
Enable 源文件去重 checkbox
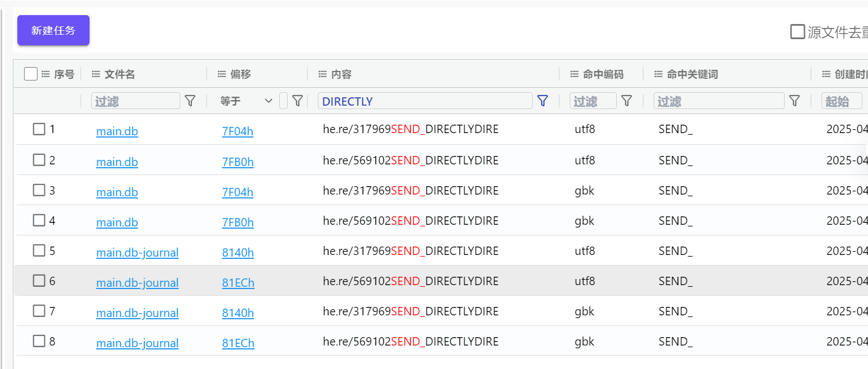tap(797, 32)
